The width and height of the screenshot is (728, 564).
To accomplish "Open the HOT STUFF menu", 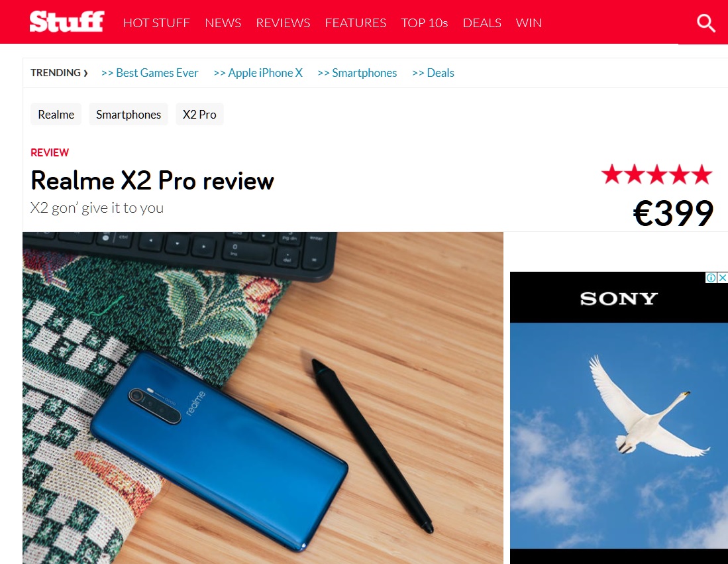I will pos(156,23).
